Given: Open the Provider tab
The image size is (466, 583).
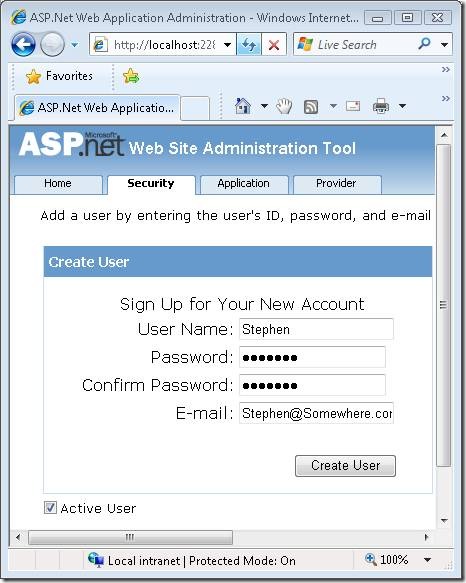Looking at the screenshot, I should click(337, 184).
